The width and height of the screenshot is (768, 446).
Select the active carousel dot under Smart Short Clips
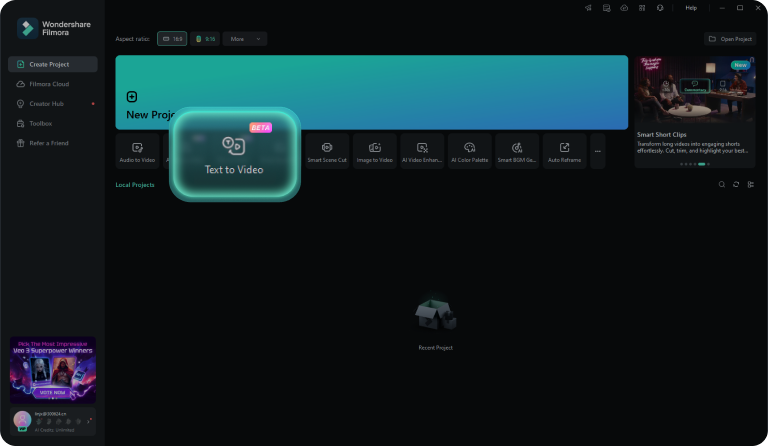click(701, 164)
